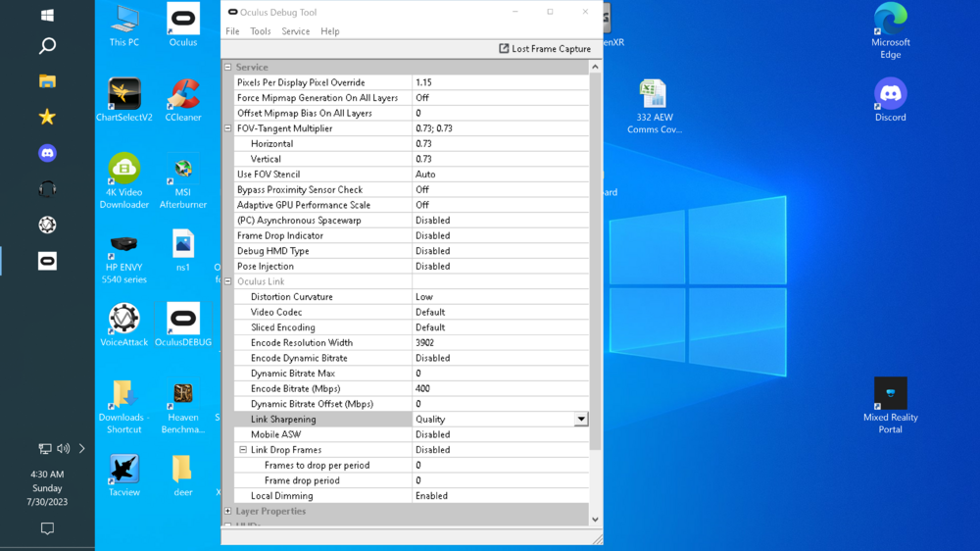
Task: Expand the Layer Properties section
Action: pyautogui.click(x=228, y=511)
